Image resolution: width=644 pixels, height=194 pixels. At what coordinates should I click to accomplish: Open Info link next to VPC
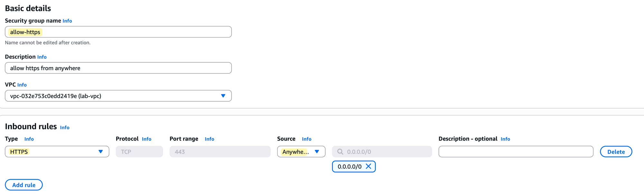point(22,85)
